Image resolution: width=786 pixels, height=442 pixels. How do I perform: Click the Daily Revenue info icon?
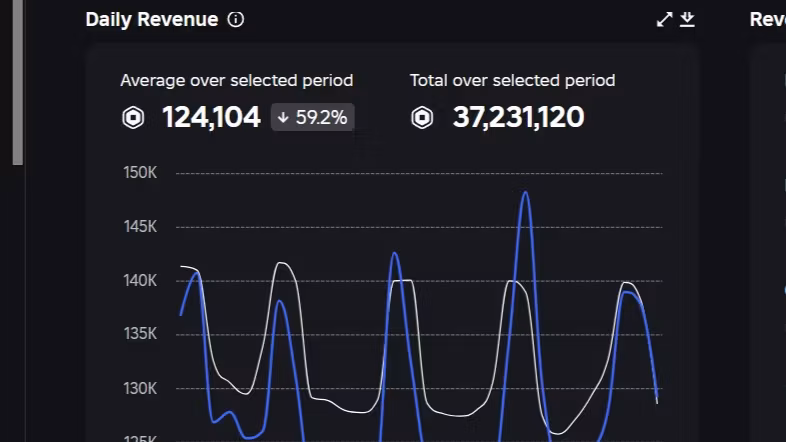(236, 20)
